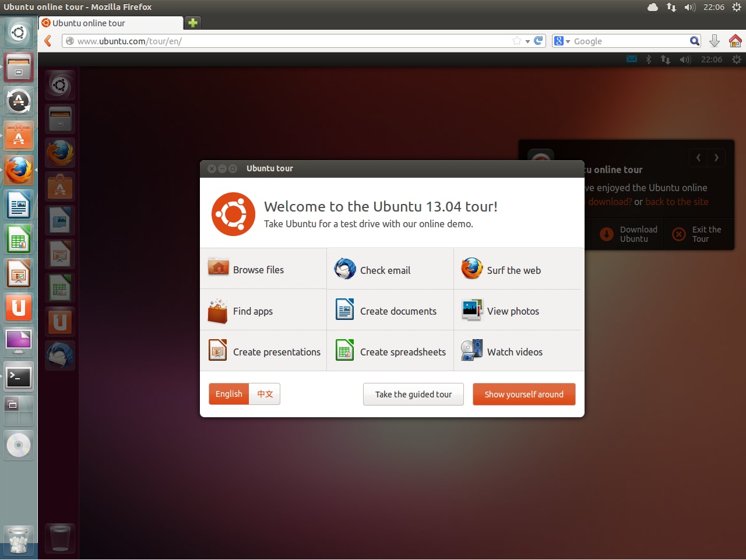Follow the 'back to the site' link
The image size is (746, 560).
click(677, 202)
